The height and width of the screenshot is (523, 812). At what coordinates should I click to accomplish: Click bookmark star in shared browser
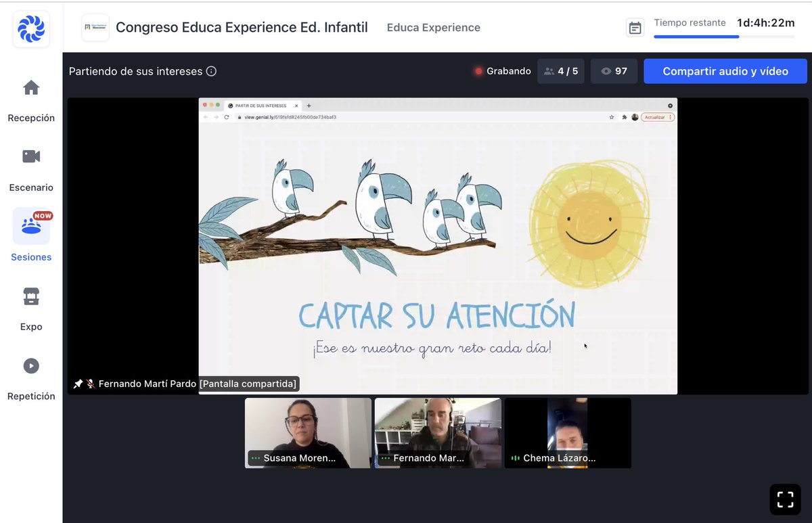[612, 117]
